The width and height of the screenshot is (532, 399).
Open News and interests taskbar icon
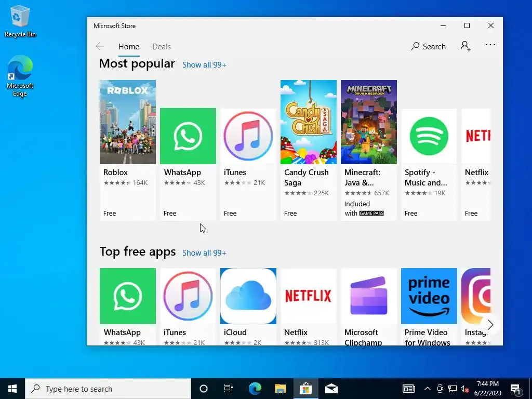409,389
